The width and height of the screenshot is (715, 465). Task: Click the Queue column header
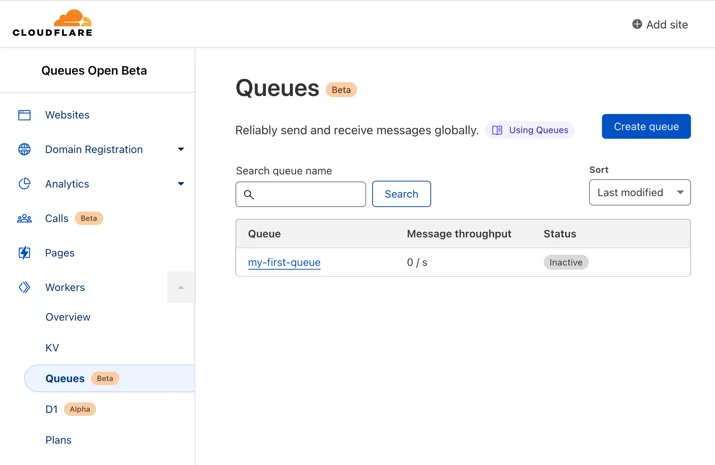(x=264, y=234)
